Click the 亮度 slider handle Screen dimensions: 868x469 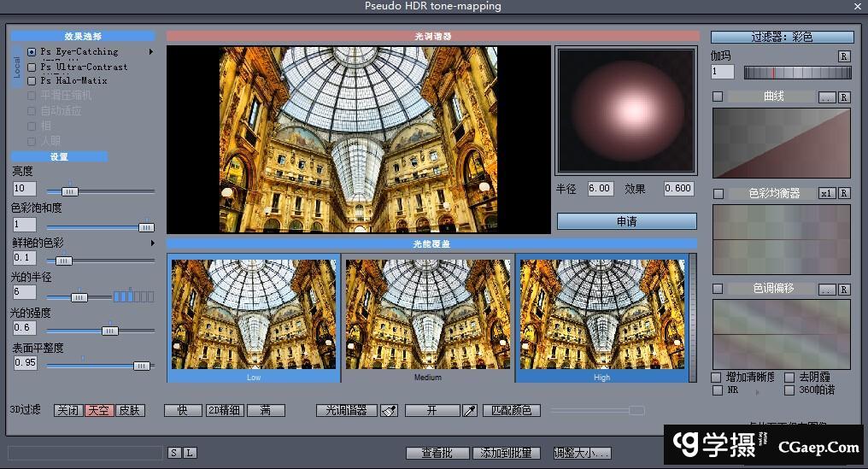tap(69, 191)
